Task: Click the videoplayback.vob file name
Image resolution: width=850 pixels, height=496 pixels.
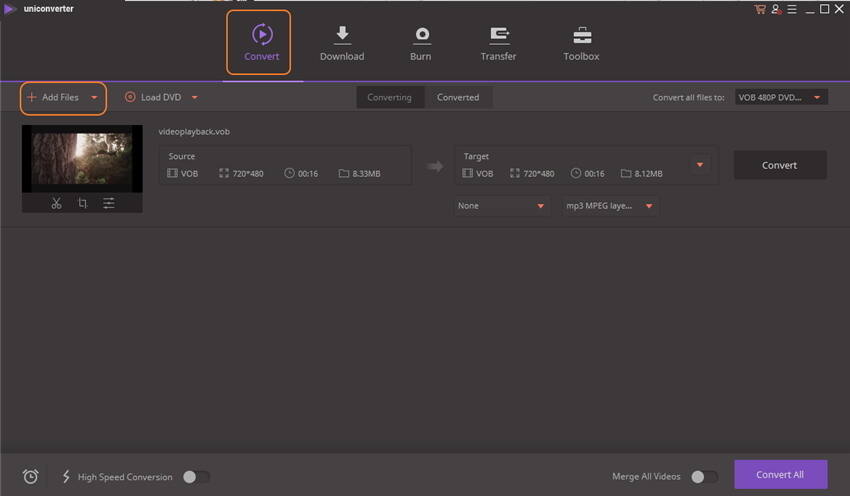Action: 194,132
